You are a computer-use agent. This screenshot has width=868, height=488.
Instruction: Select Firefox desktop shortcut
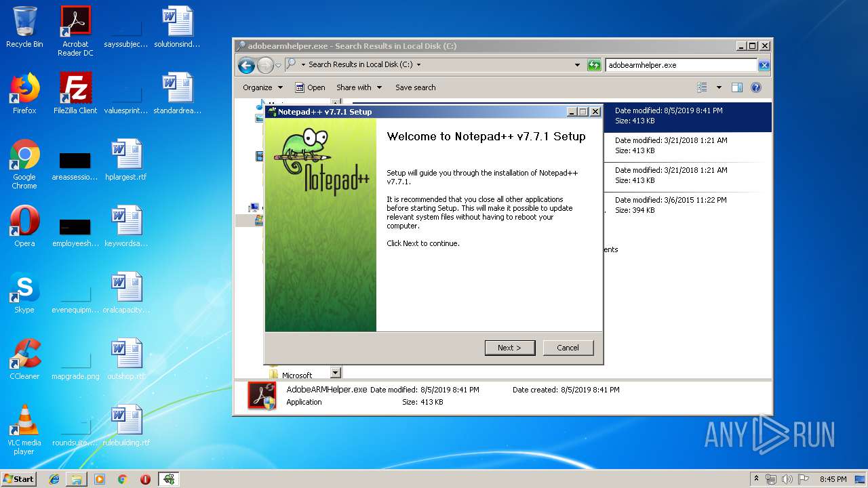pyautogui.click(x=24, y=94)
